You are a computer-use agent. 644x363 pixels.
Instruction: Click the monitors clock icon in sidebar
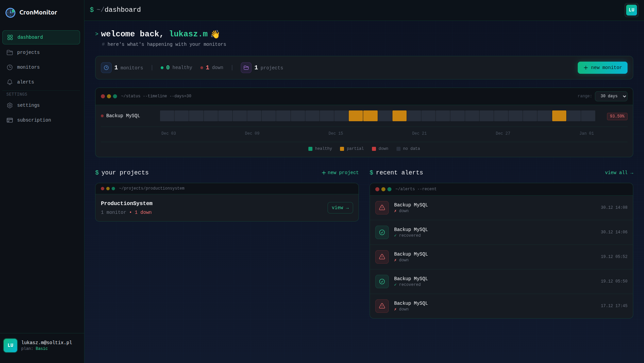pos(10,67)
